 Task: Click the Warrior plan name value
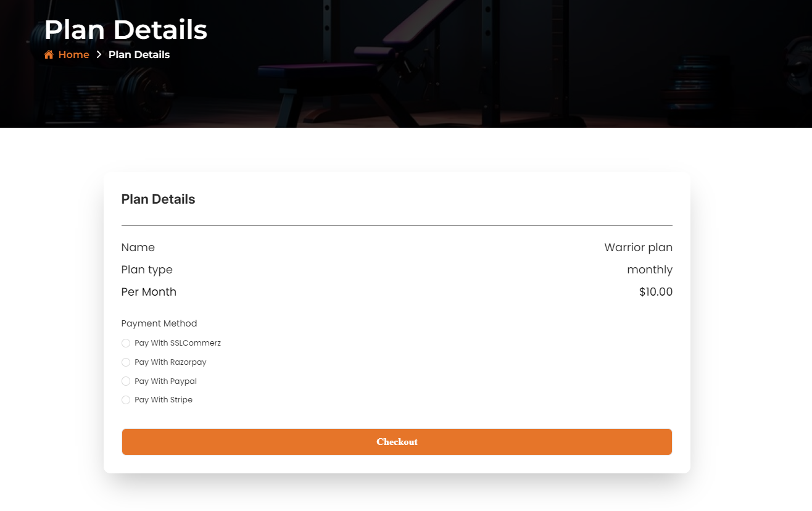(639, 247)
